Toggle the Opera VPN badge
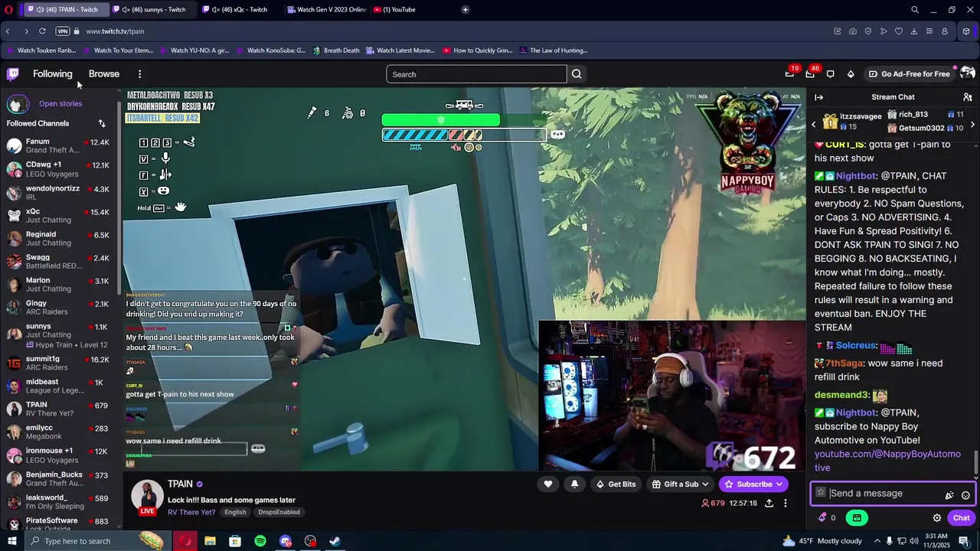This screenshot has height=551, width=980. click(63, 31)
